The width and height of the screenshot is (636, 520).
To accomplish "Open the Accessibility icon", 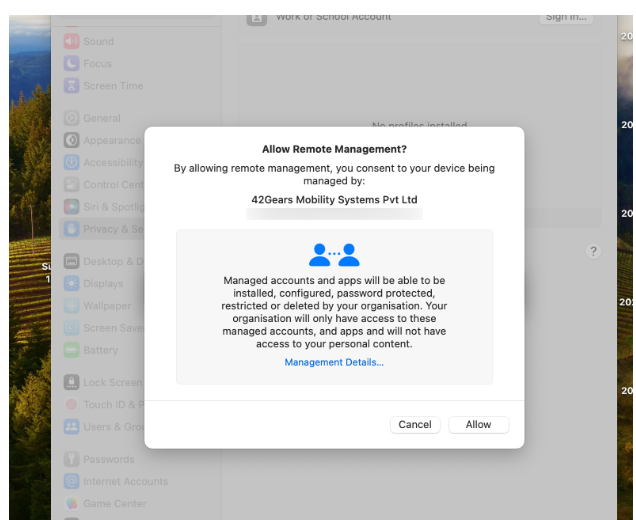I will (71, 162).
